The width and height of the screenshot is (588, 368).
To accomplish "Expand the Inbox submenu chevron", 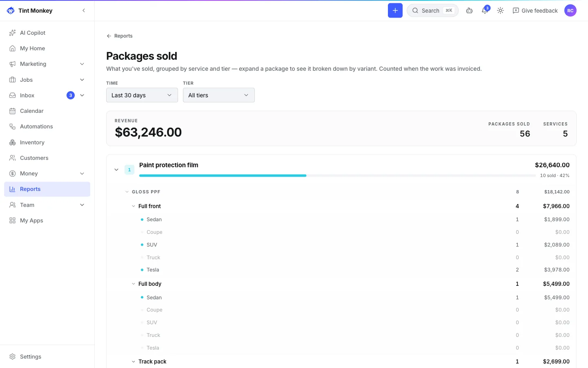I will pos(82,95).
